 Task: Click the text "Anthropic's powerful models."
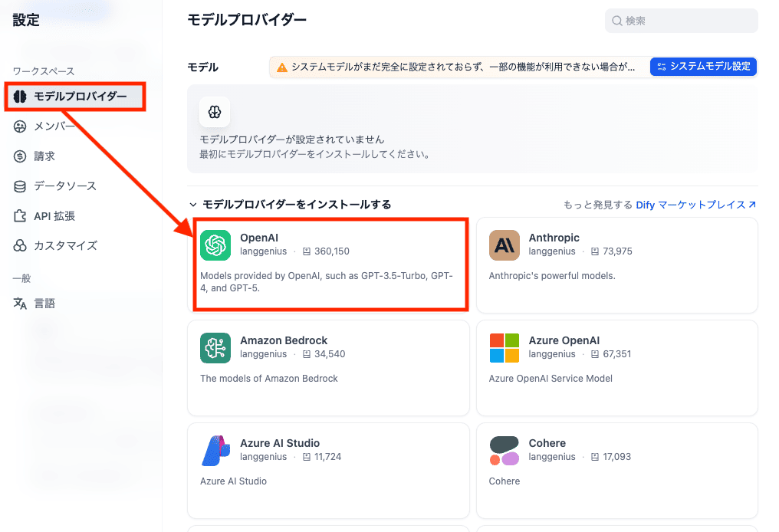pyautogui.click(x=552, y=276)
